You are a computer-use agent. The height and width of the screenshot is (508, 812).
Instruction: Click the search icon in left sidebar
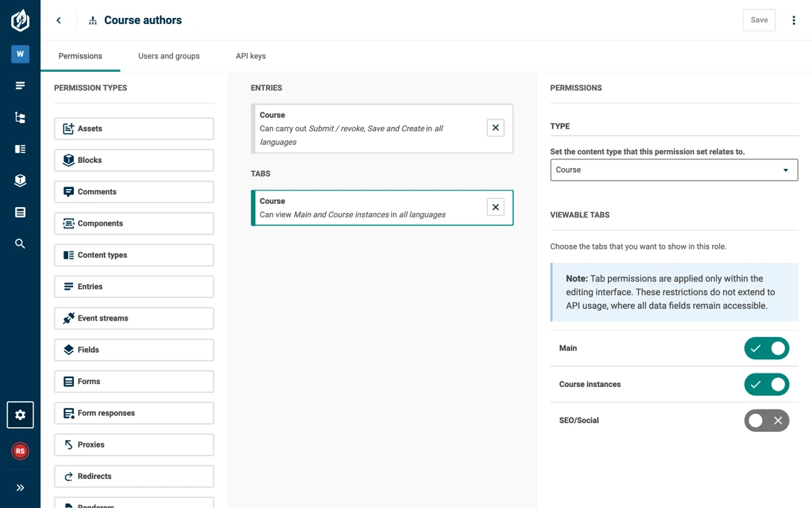[x=20, y=244]
